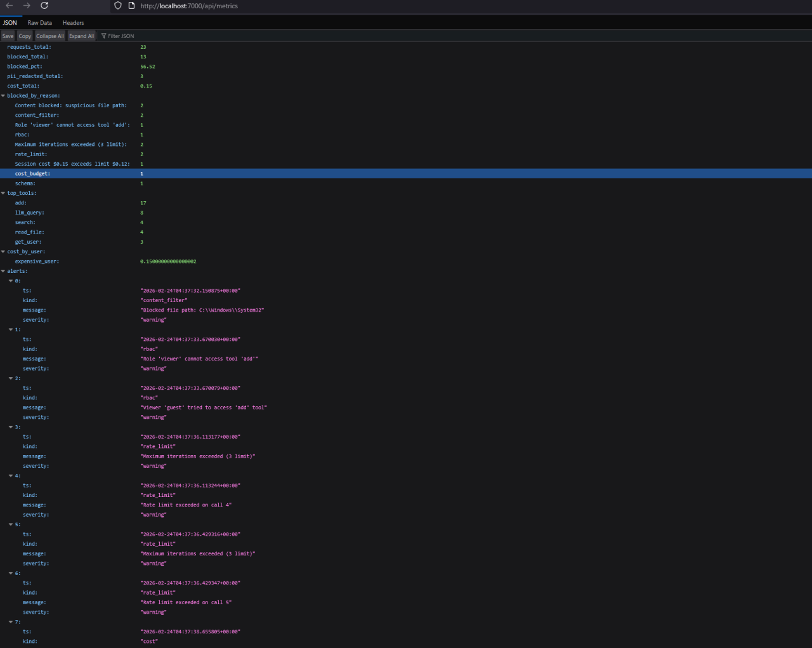Select the get_user row
Image resolution: width=812 pixels, height=648 pixels.
pyautogui.click(x=406, y=242)
